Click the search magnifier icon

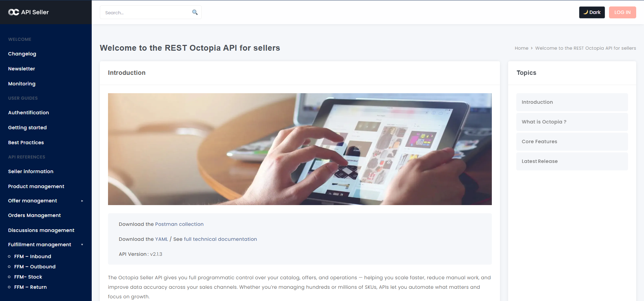pos(195,12)
